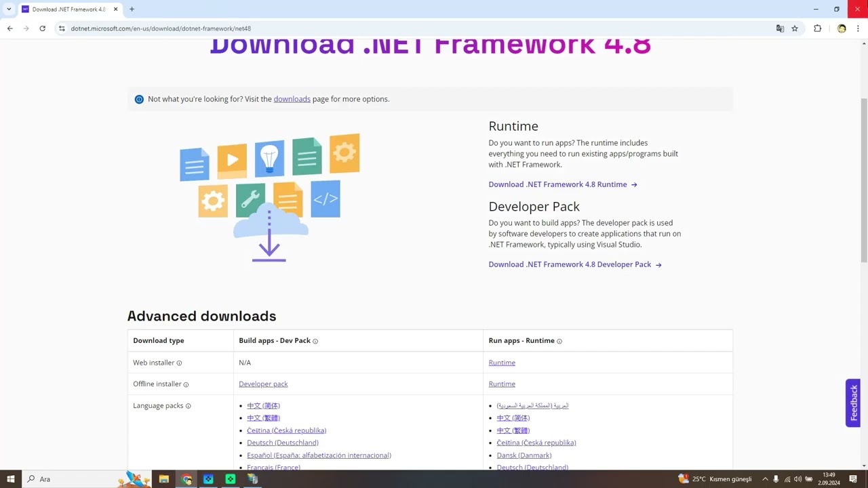Select Runtime Dansk (Danmark) language pack

click(524, 455)
